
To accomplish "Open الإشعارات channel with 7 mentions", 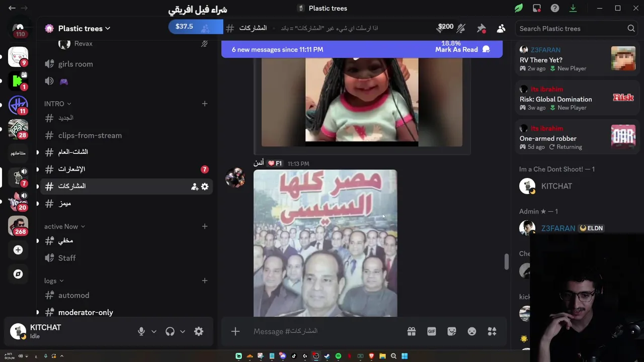I will tap(126, 169).
